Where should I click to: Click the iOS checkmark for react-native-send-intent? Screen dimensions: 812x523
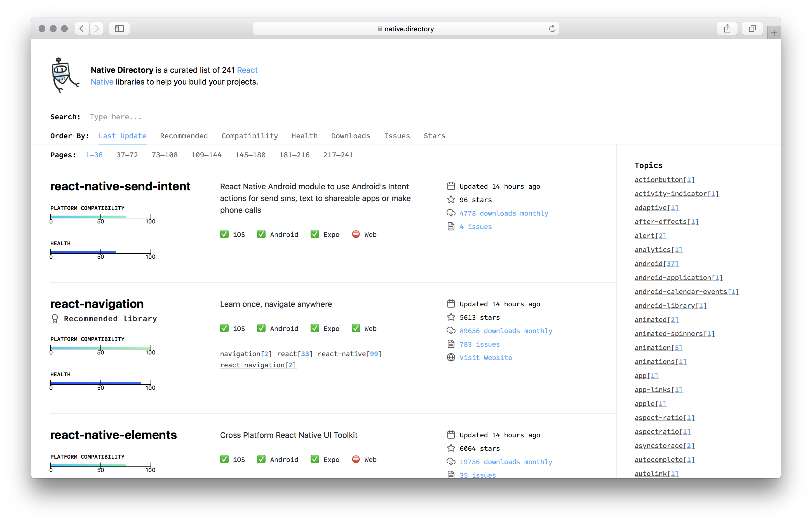tap(224, 234)
